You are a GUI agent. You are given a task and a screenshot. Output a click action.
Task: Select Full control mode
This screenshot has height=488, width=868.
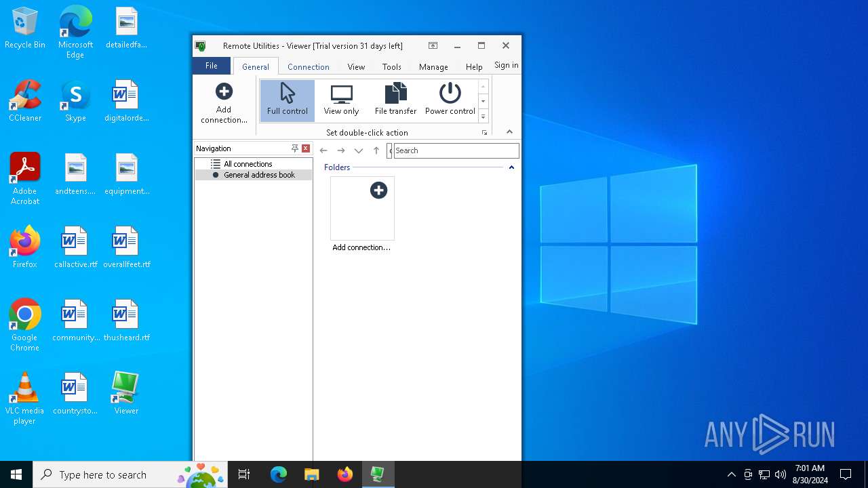click(288, 100)
